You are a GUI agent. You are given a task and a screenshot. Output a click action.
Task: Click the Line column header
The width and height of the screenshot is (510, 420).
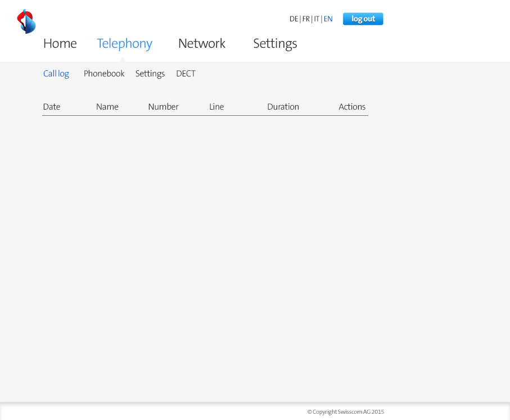coord(216,107)
